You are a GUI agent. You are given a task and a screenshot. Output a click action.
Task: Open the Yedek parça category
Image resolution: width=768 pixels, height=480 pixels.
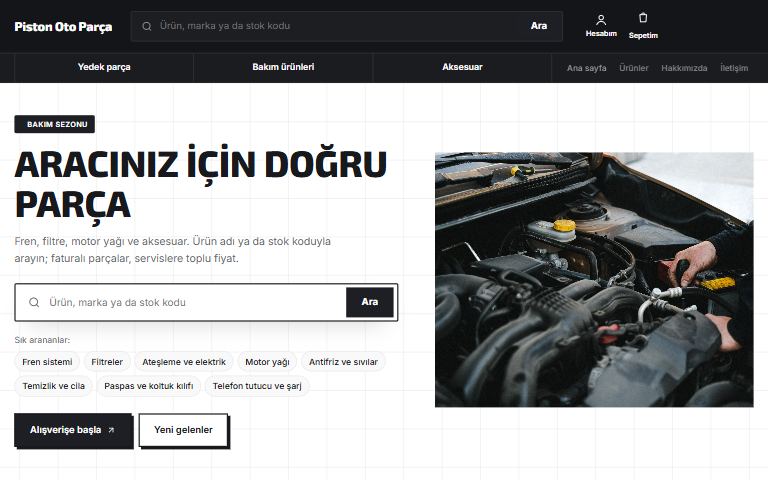coord(104,67)
